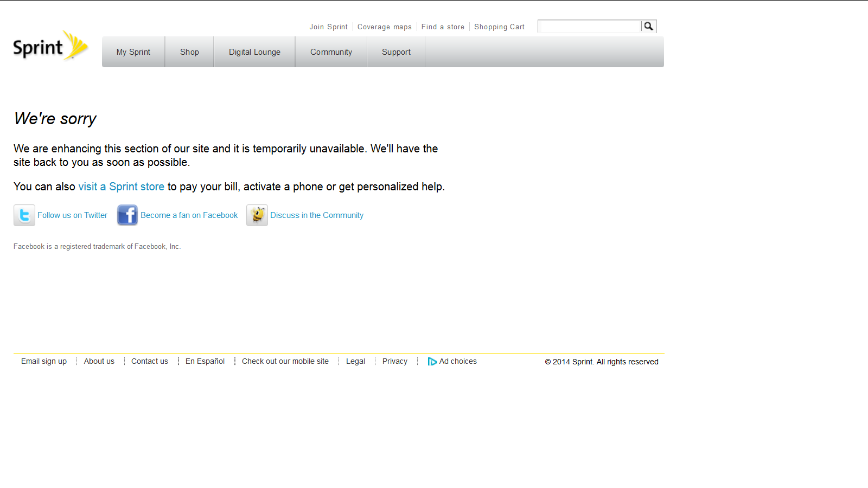Open the Legal footer link
Image resolution: width=868 pixels, height=488 pixels.
[x=356, y=361]
